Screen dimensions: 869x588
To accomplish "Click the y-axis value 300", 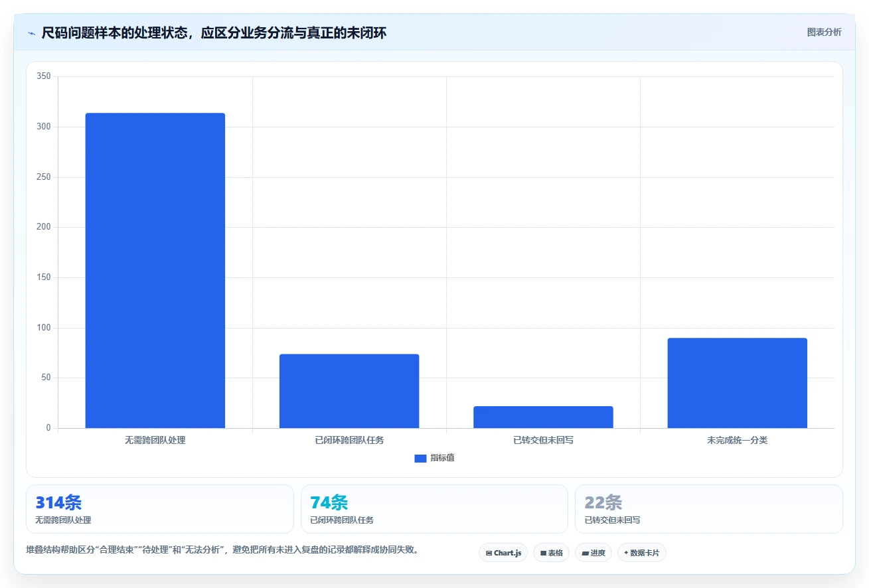I will pos(44,127).
